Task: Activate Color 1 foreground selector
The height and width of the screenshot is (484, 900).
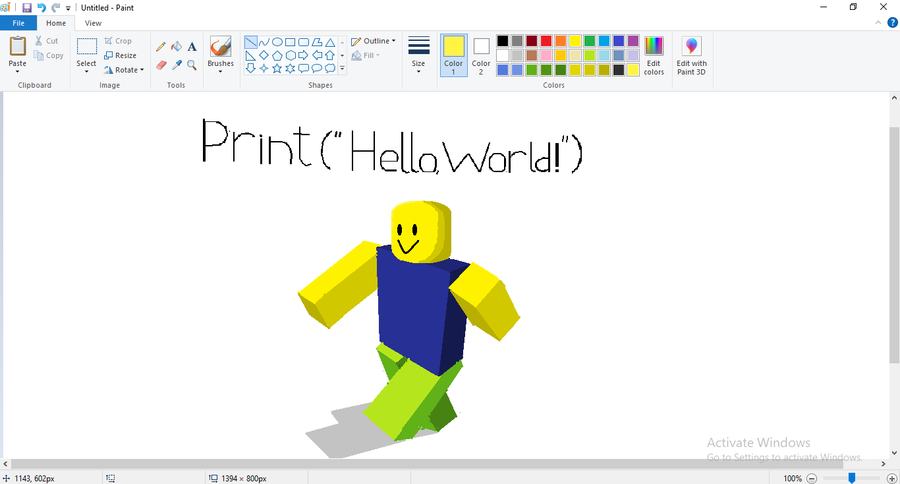Action: tap(453, 55)
